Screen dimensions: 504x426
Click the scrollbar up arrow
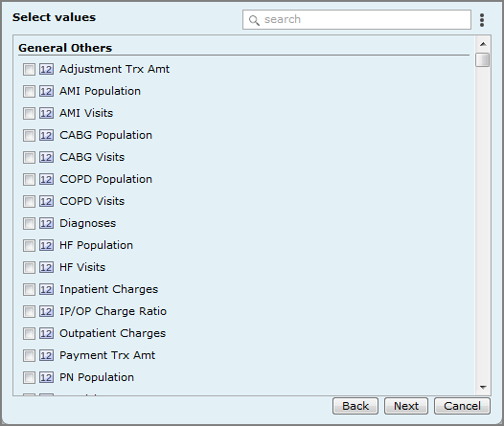(x=483, y=44)
